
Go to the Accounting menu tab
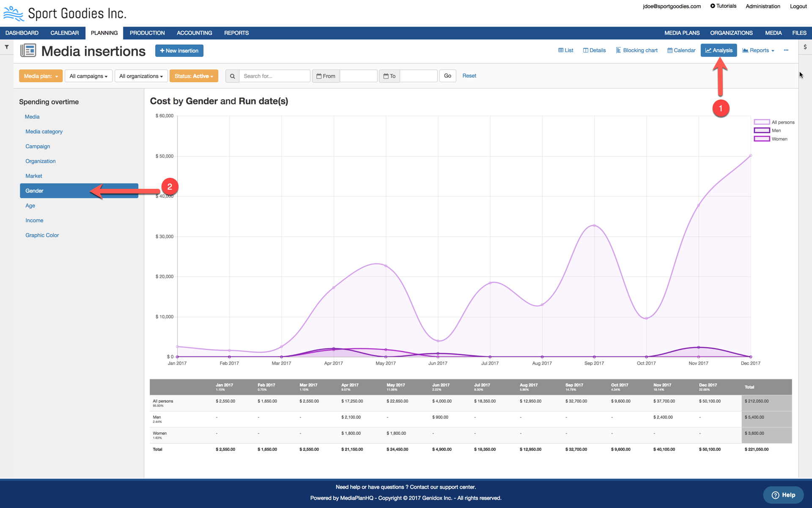pos(194,33)
